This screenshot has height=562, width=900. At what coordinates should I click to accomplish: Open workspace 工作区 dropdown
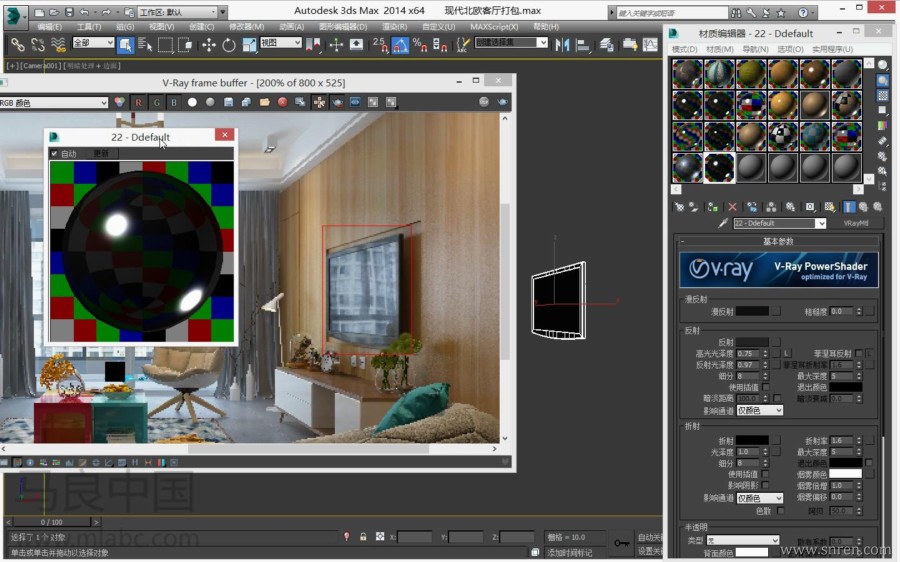click(x=178, y=12)
